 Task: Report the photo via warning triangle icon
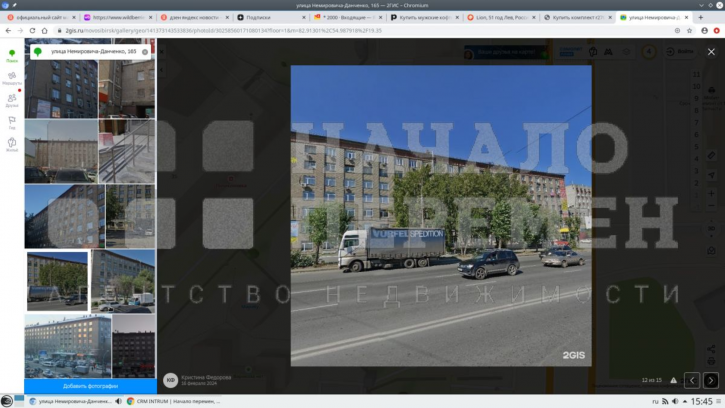click(674, 380)
